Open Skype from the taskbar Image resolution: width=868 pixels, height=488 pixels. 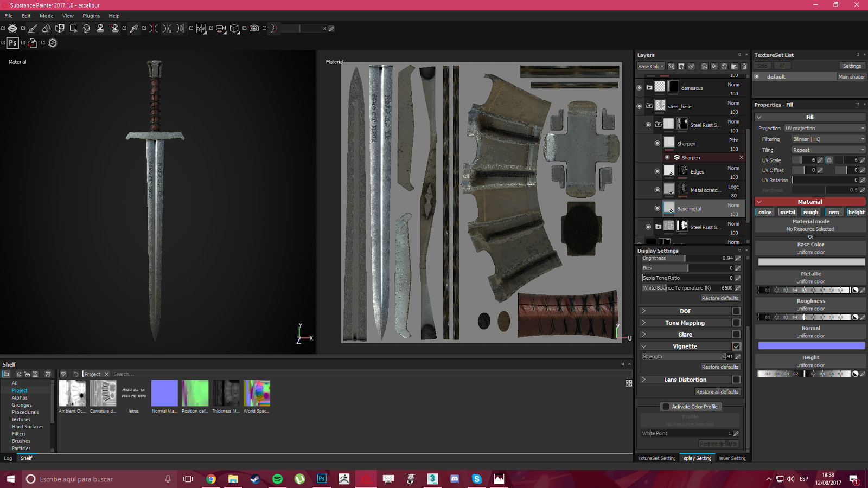[477, 479]
